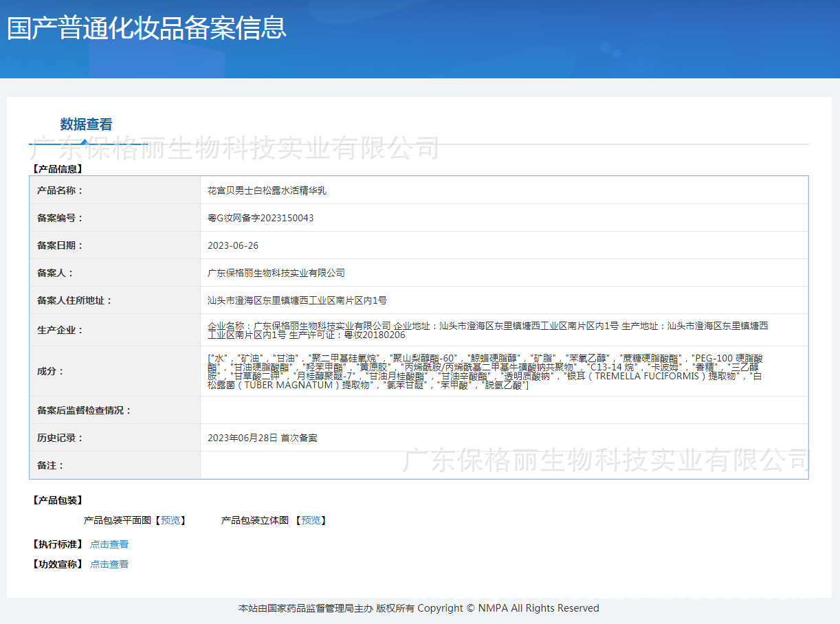
Task: Open 点击查看 link beside 执行标准
Action: coord(109,544)
